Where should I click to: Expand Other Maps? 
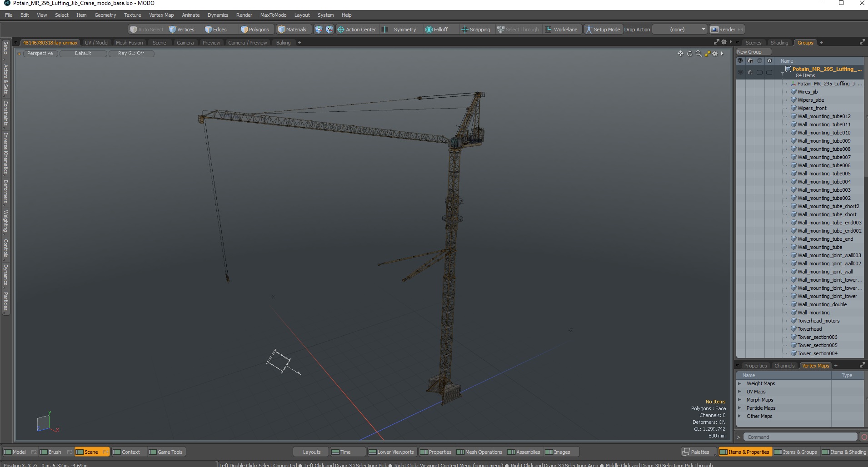[x=739, y=416]
